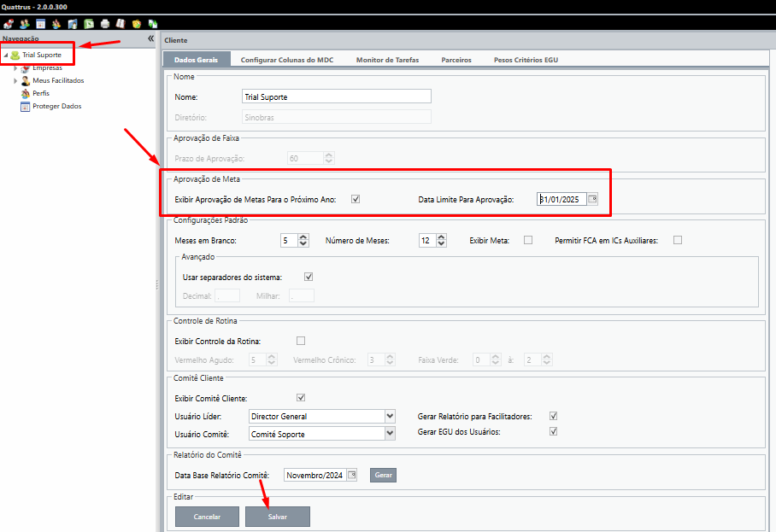Open the Monitor de Tarefas tab
Screen dimensions: 776x532
point(387,60)
